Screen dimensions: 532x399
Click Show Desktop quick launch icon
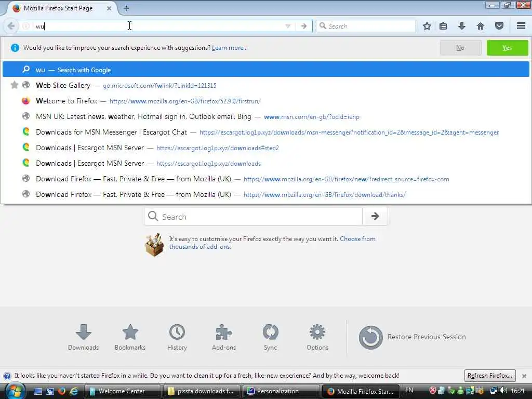[x=38, y=391]
